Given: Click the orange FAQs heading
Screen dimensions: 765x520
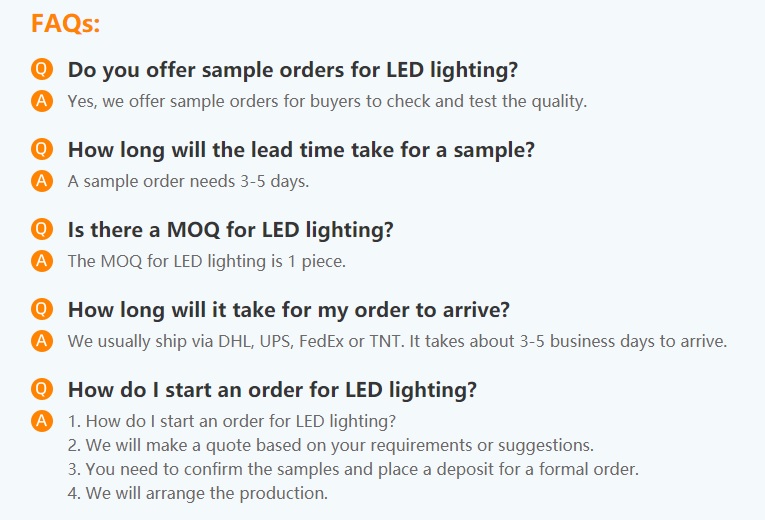Looking at the screenshot, I should tap(65, 23).
